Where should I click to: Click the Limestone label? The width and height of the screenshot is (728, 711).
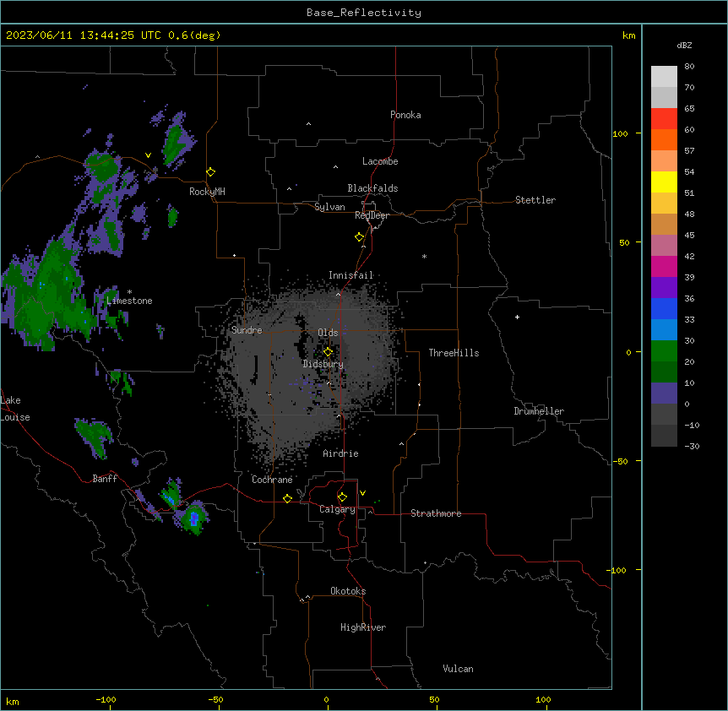129,301
